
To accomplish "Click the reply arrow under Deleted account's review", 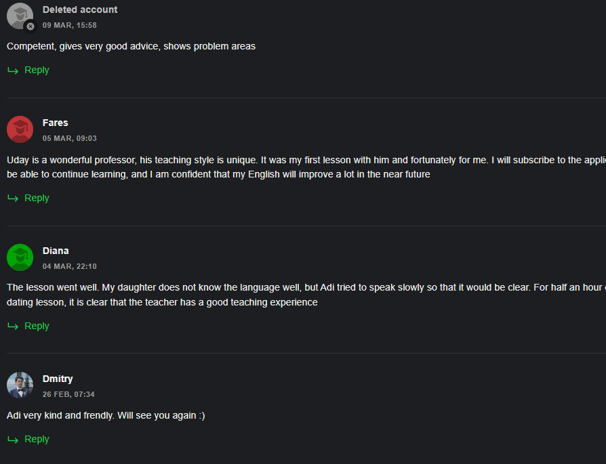I will [13, 70].
